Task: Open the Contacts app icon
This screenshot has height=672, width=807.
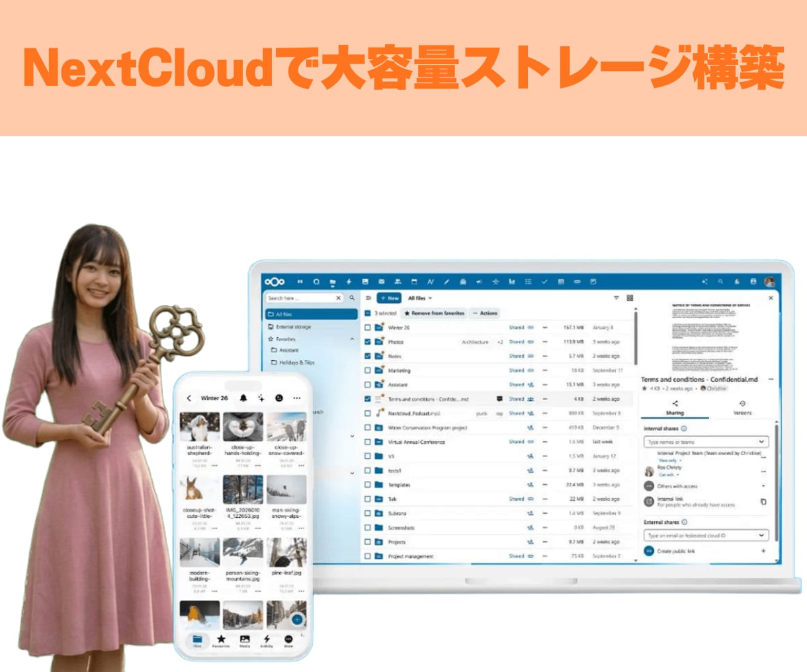Action: tap(398, 282)
